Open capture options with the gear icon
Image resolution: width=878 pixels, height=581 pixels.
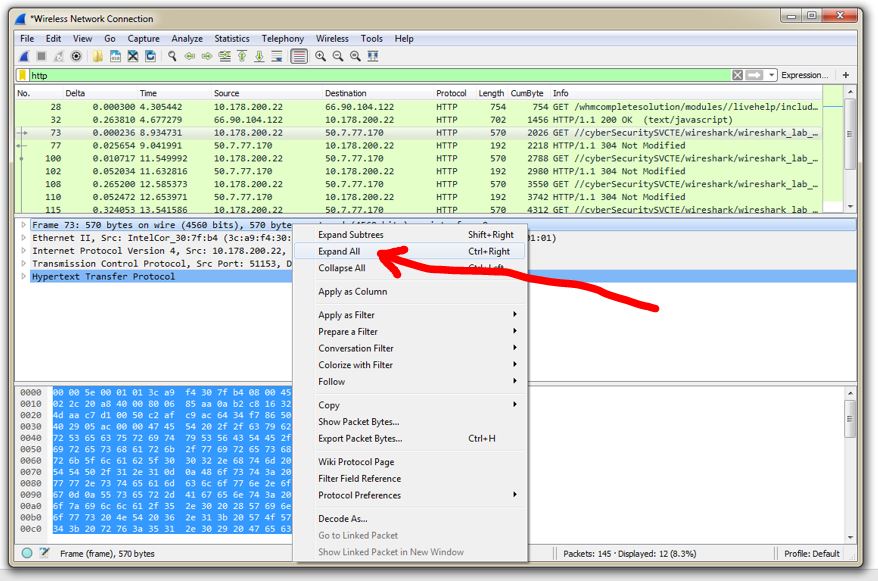click(x=76, y=56)
